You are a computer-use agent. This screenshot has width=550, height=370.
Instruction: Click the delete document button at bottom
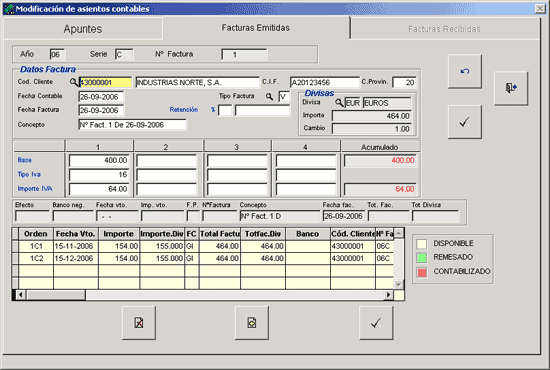point(139,323)
